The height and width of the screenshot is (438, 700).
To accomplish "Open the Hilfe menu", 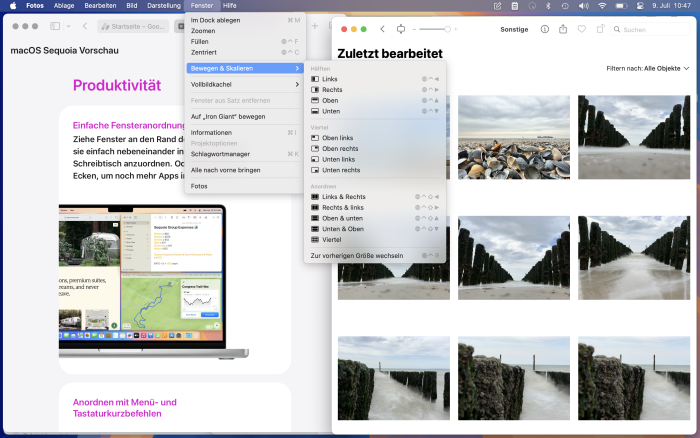I will pos(229,5).
